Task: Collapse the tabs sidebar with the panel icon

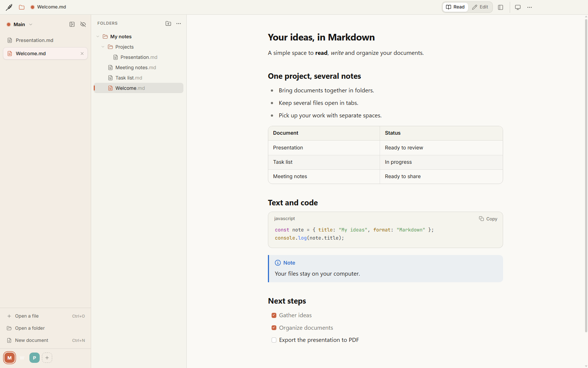Action: click(72, 24)
